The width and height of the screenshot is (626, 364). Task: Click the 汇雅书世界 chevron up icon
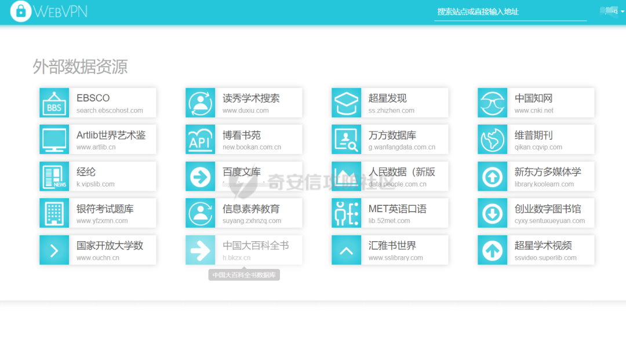pyautogui.click(x=347, y=250)
